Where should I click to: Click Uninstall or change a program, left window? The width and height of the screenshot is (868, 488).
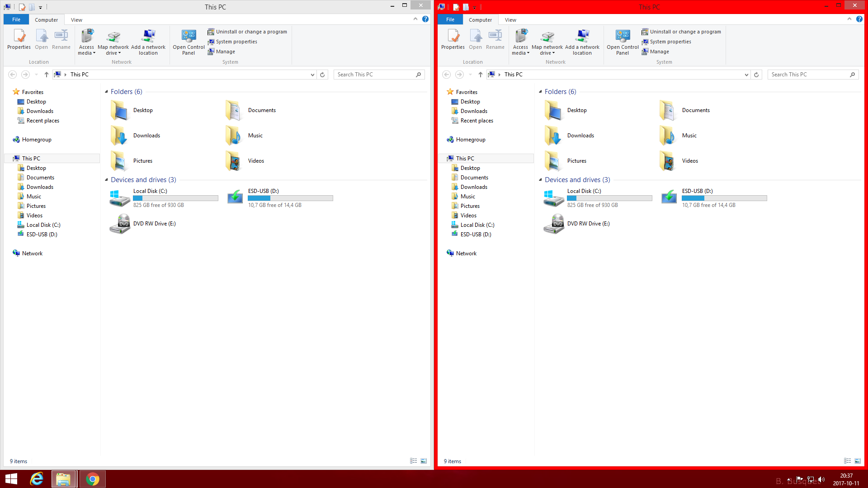pyautogui.click(x=251, y=32)
